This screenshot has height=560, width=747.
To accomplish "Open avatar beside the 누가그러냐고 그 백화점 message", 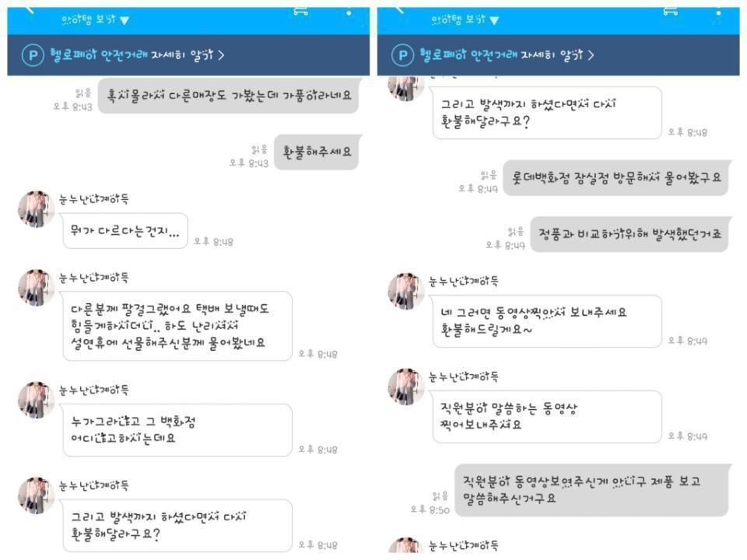I will coord(37,400).
